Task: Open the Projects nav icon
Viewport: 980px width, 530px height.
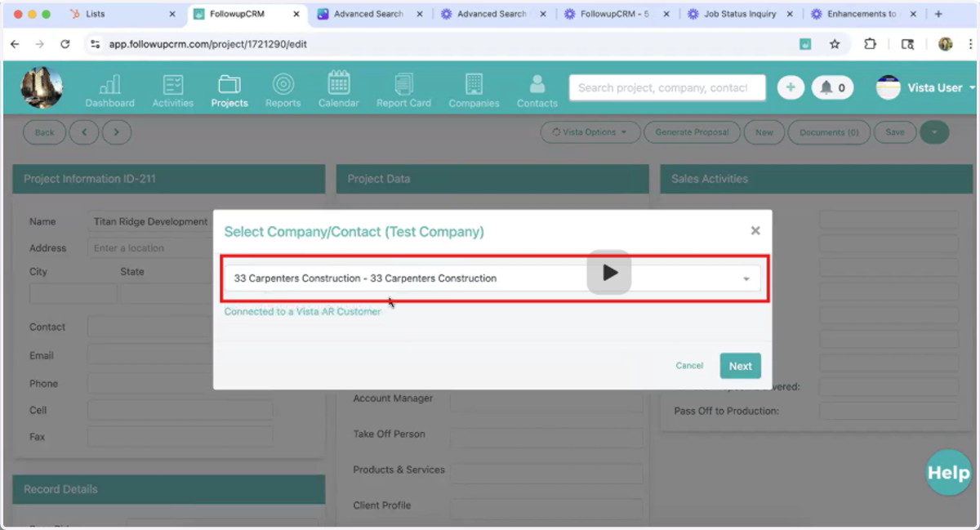Action: (x=229, y=91)
